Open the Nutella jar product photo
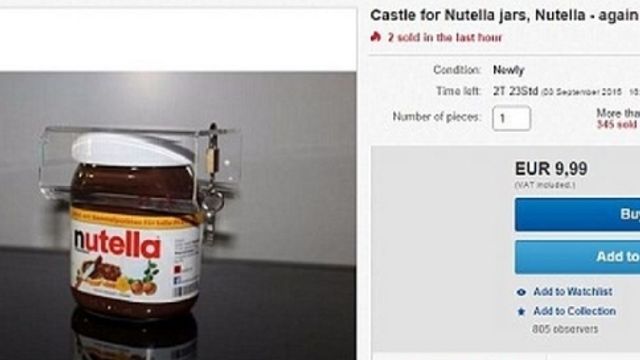Image resolution: width=640 pixels, height=360 pixels. [178, 216]
